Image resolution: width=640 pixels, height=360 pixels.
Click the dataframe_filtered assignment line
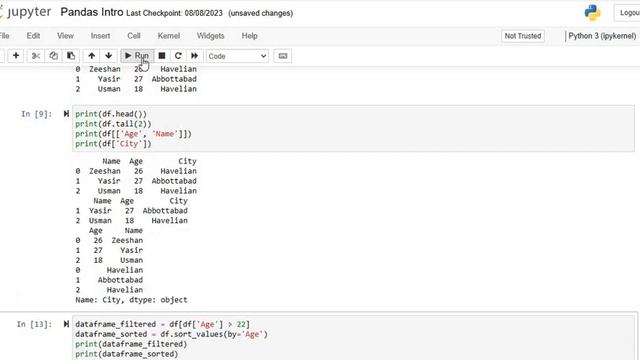pyautogui.click(x=162, y=324)
